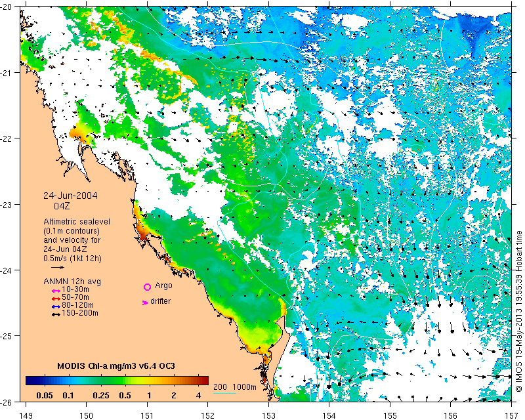Image resolution: width=525 pixels, height=420 pixels.
Task: Click the '1000m' isobath depth label
Action: pos(244,387)
